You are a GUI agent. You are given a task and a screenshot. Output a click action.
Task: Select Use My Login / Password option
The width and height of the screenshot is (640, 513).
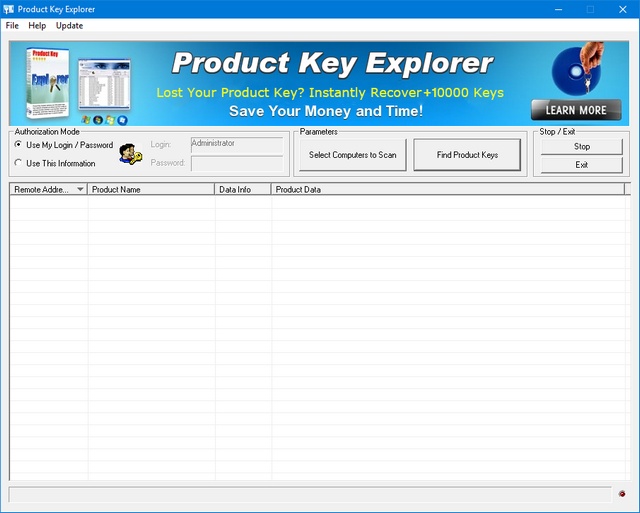[63, 145]
